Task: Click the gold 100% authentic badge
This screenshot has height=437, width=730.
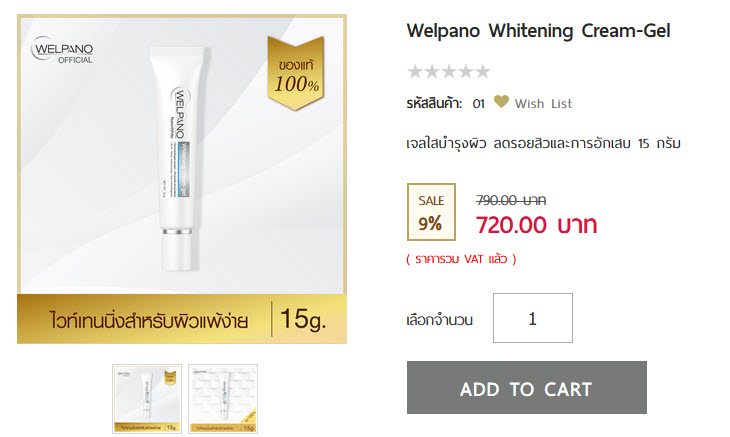Action: point(296,73)
